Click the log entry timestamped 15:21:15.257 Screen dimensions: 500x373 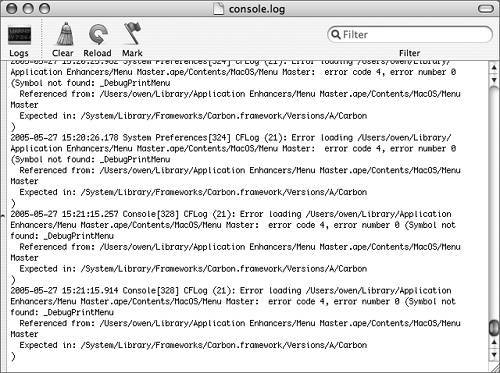coord(235,247)
